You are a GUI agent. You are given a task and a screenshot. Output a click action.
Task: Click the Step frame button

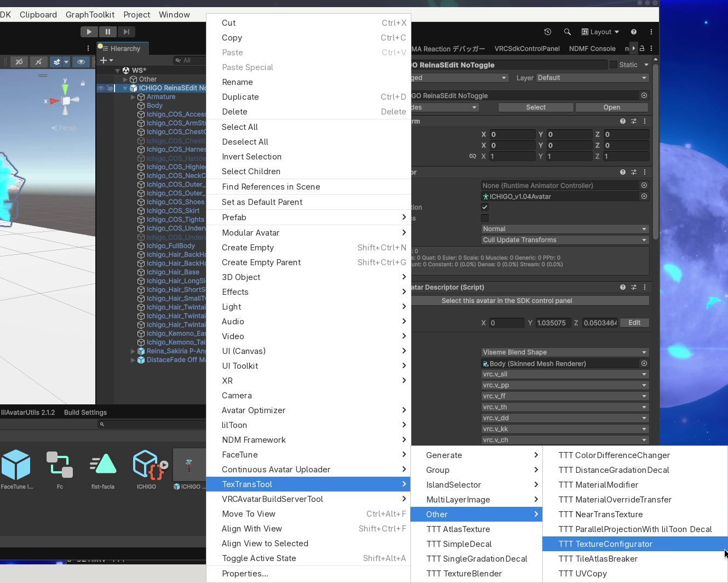click(127, 32)
